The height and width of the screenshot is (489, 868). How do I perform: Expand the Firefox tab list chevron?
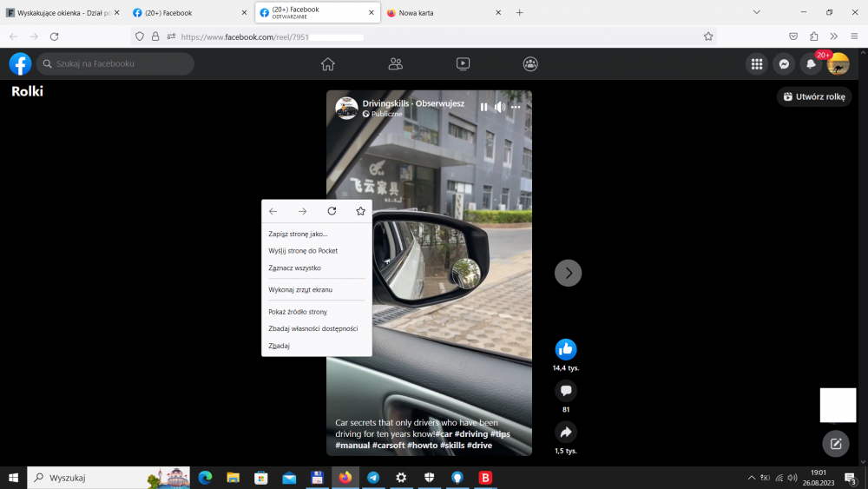click(x=757, y=12)
